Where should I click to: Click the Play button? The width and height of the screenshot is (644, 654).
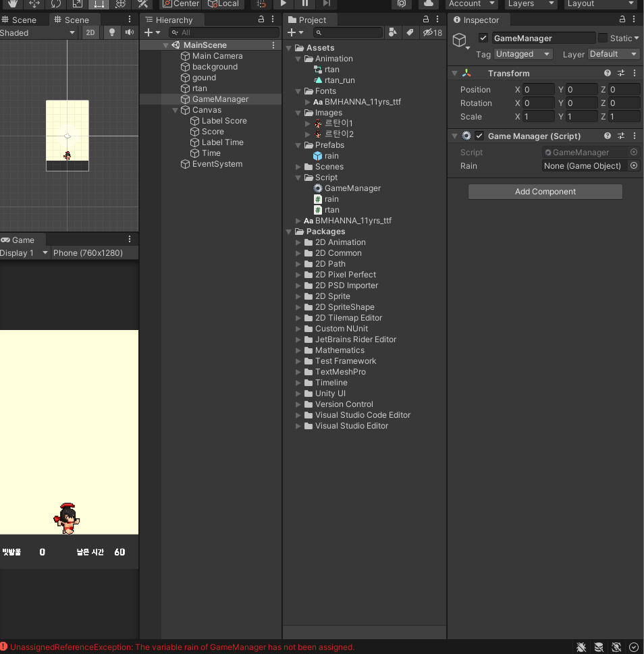(x=284, y=3)
